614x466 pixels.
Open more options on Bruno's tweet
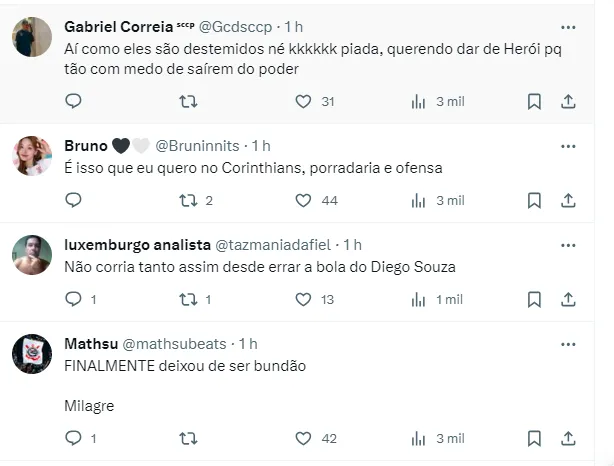[568, 147]
